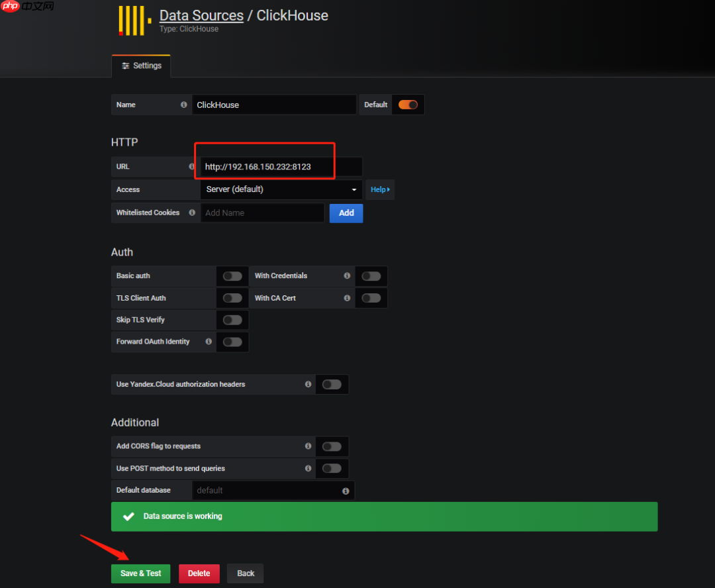Open the Data Sources breadcrumb link
This screenshot has width=715, height=588.
tap(201, 15)
